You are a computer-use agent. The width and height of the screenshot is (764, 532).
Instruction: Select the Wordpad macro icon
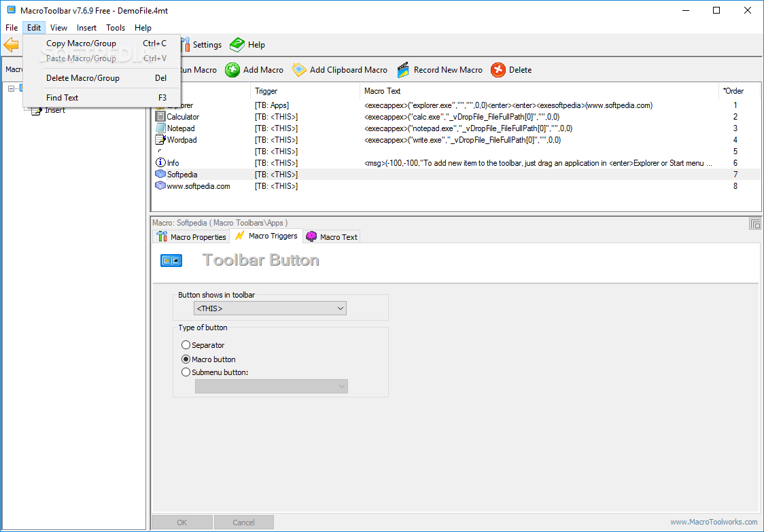pyautogui.click(x=160, y=140)
